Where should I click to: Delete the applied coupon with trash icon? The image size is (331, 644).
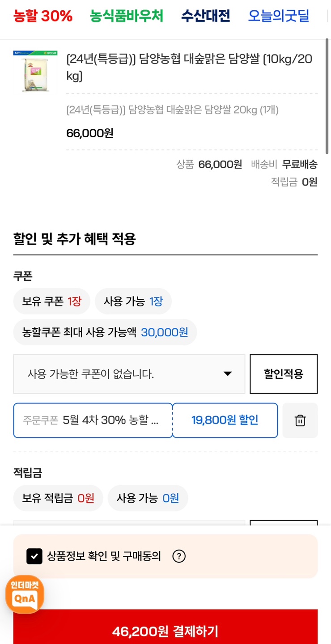tap(300, 420)
